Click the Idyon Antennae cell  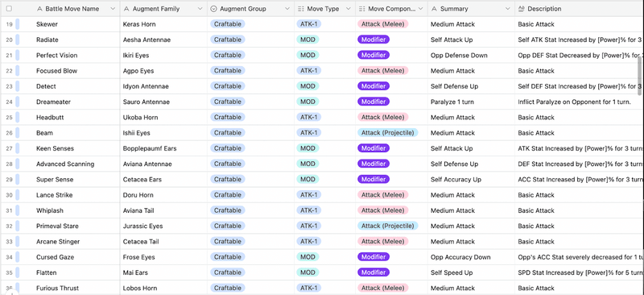tap(163, 86)
